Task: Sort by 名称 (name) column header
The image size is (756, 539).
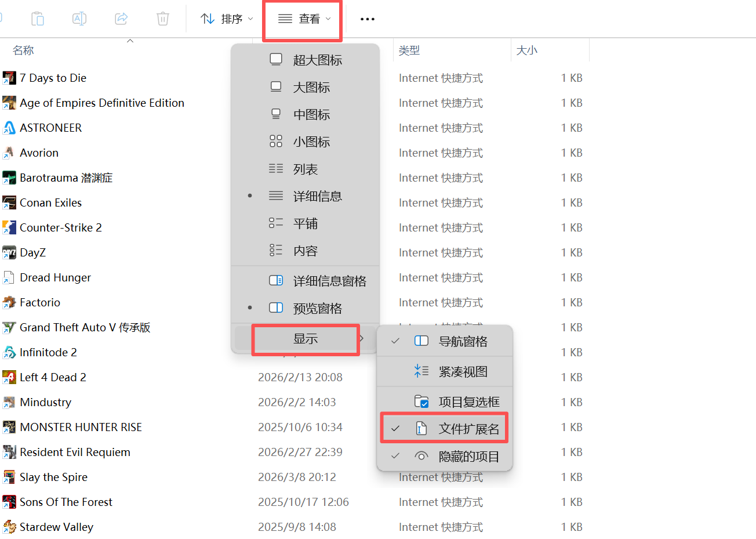Action: tap(24, 50)
